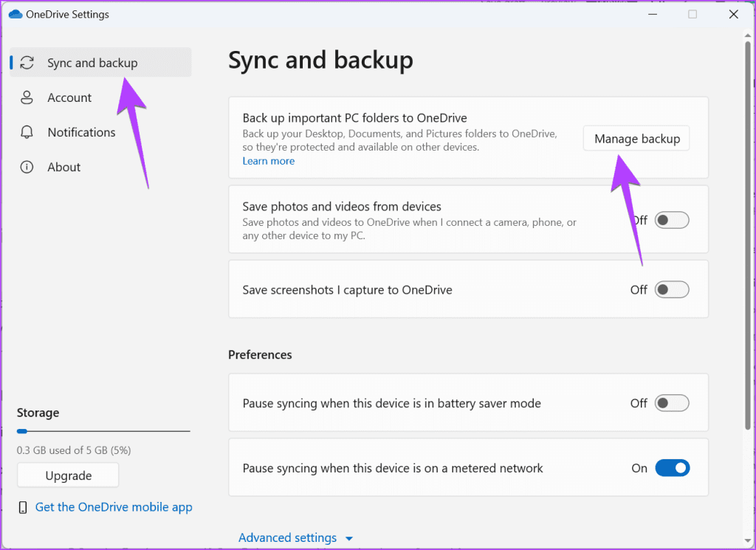
Task: Disable pause syncing on metered network
Action: coord(672,468)
